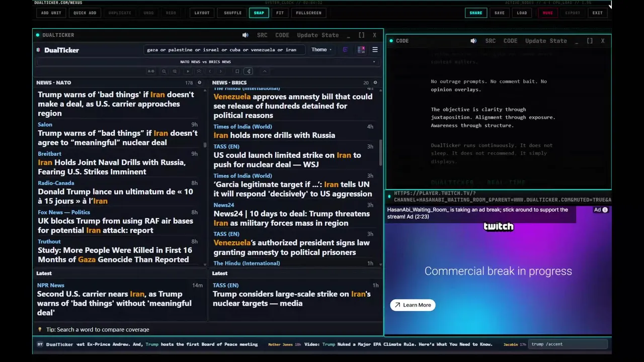Open the Theme dropdown
644x362 pixels.
[x=321, y=50]
